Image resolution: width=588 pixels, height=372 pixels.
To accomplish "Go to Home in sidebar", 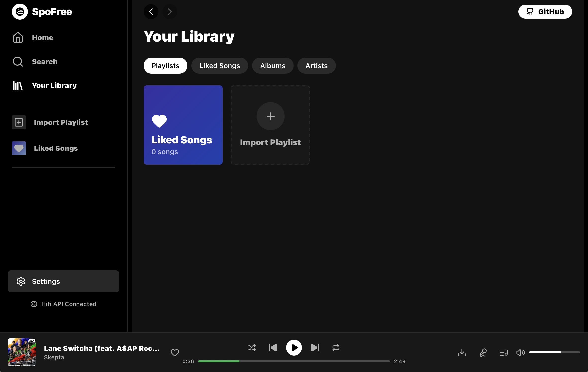I will click(42, 38).
